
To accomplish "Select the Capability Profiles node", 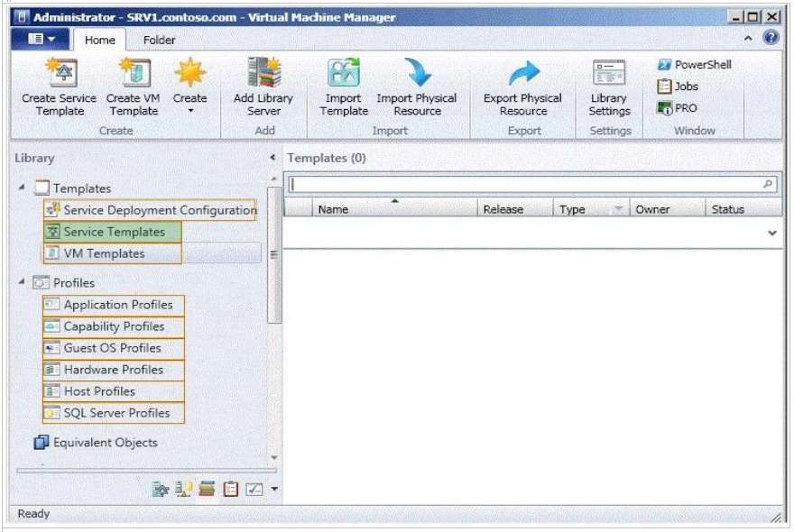I will pyautogui.click(x=114, y=326).
